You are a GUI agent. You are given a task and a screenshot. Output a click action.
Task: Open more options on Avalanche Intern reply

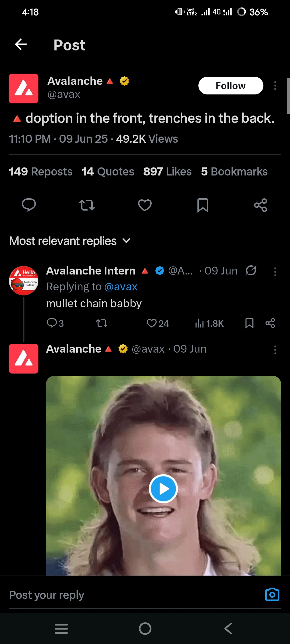coord(275,272)
